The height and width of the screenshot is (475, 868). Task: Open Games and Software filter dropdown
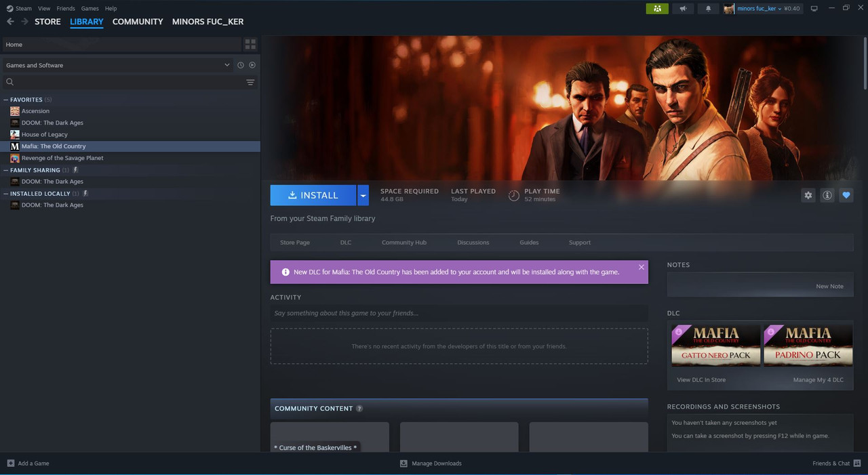click(118, 65)
